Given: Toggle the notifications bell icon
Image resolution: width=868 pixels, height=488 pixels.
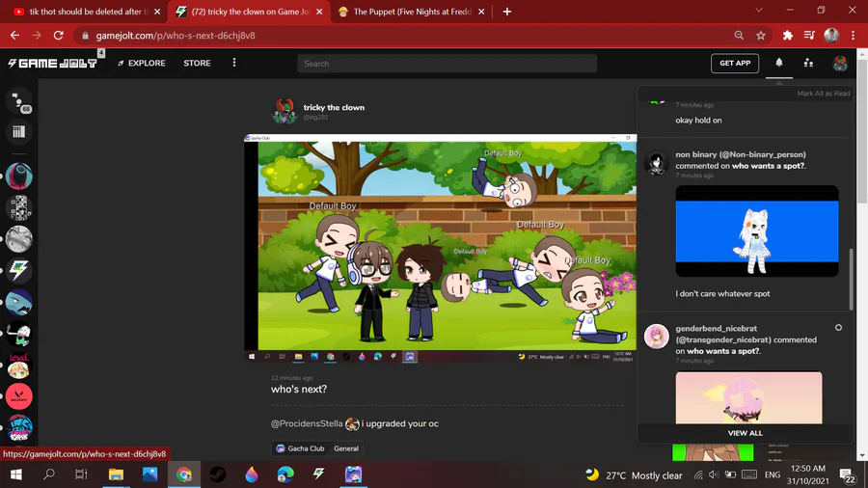Looking at the screenshot, I should [779, 63].
